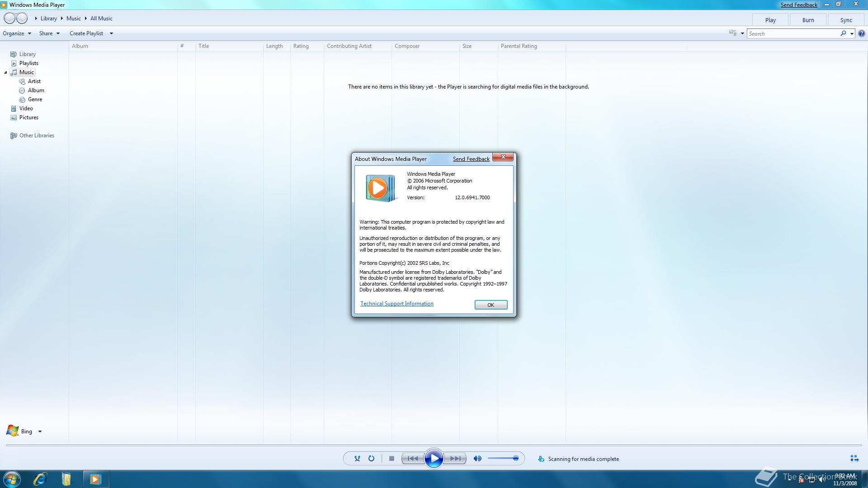The width and height of the screenshot is (868, 488).
Task: Open the Bing online store dropdown
Action: pyautogui.click(x=40, y=432)
